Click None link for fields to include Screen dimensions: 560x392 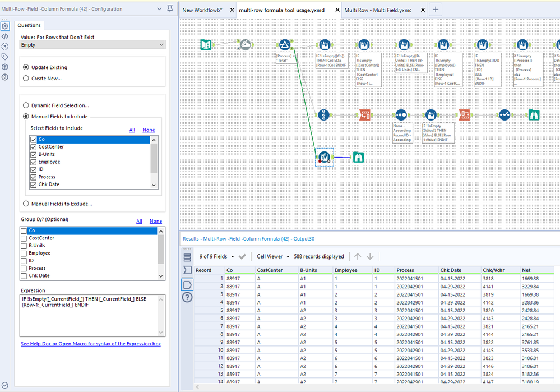(149, 130)
